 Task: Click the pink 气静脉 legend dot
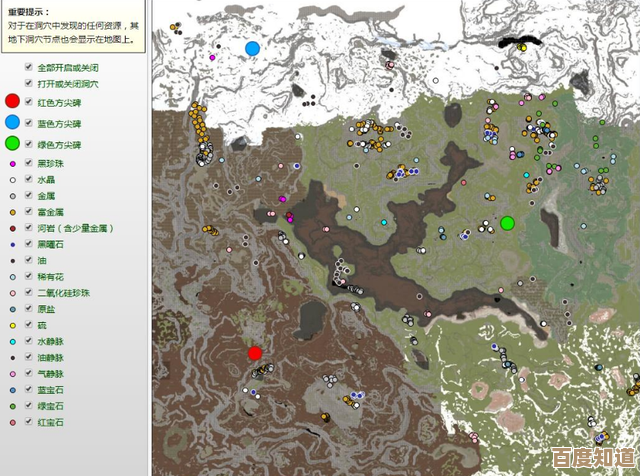click(x=12, y=374)
